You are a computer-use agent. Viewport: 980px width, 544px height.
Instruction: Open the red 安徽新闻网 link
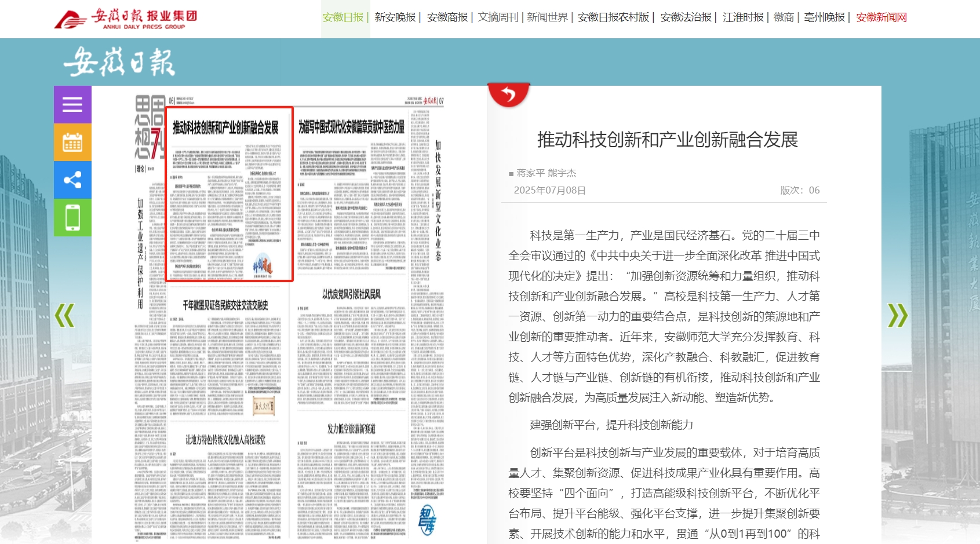coord(881,17)
